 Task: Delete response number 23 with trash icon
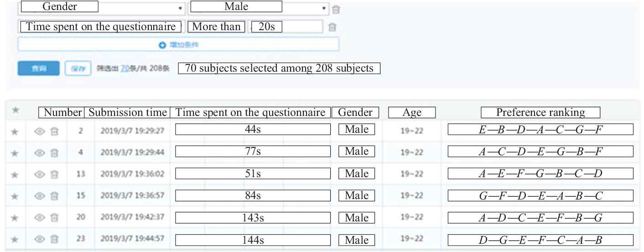[x=53, y=240]
